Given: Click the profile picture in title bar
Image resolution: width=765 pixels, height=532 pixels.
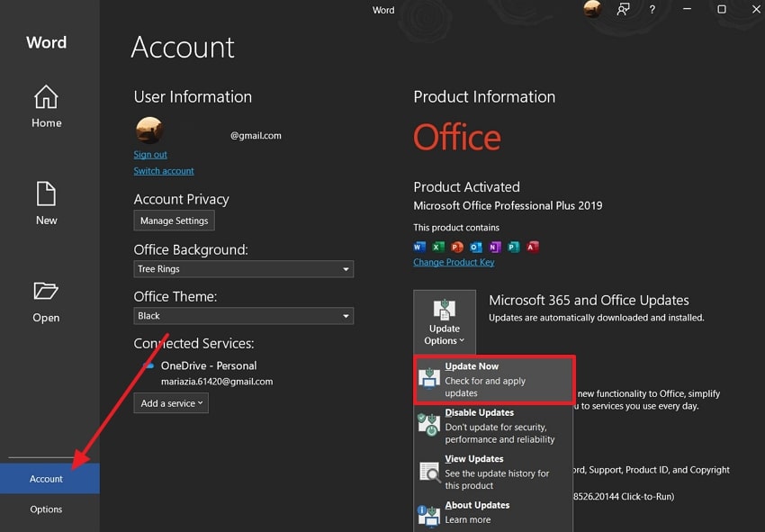Looking at the screenshot, I should (592, 10).
